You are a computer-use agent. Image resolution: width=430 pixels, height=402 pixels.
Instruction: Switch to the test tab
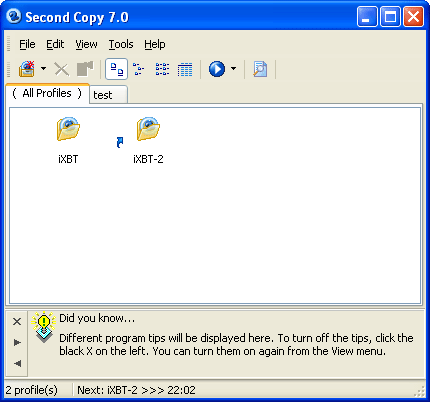pyautogui.click(x=108, y=95)
